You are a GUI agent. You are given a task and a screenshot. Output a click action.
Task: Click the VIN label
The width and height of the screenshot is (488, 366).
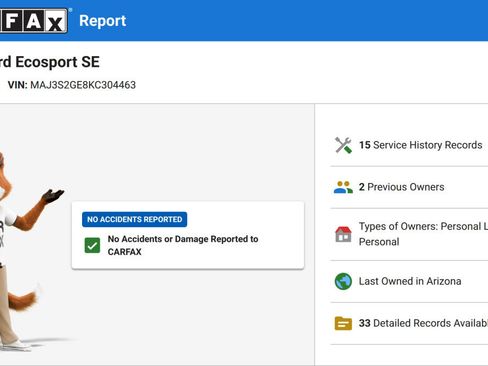click(x=17, y=85)
